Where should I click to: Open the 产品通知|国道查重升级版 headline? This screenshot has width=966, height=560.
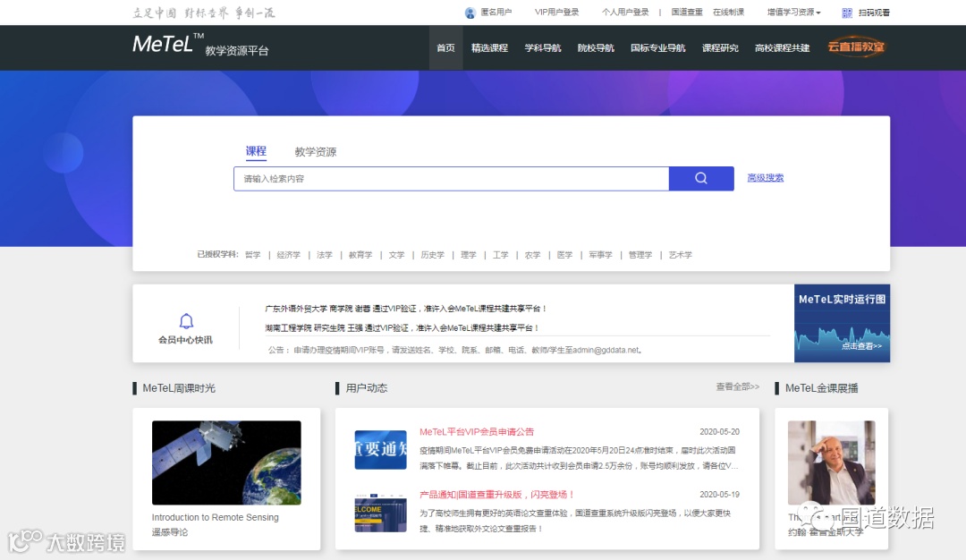[x=497, y=494]
